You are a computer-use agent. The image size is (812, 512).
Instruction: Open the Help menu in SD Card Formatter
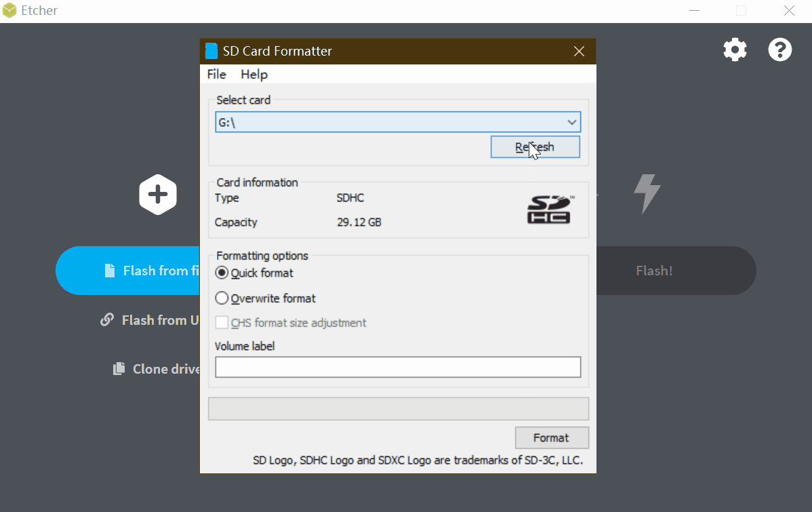coord(254,74)
